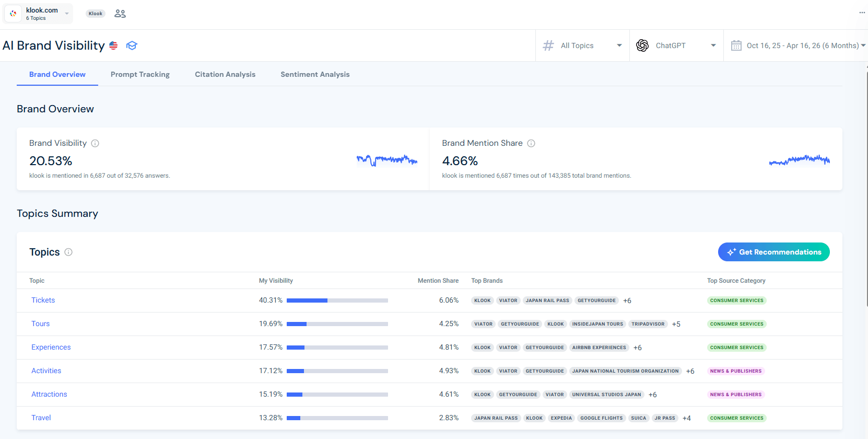Expand +6 more brands in Experiences row

[x=638, y=348]
